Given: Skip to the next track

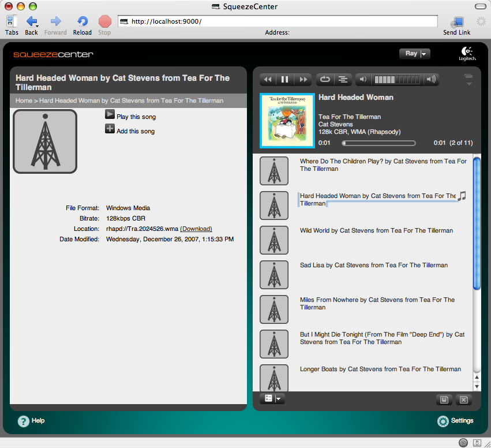Looking at the screenshot, I should point(302,80).
